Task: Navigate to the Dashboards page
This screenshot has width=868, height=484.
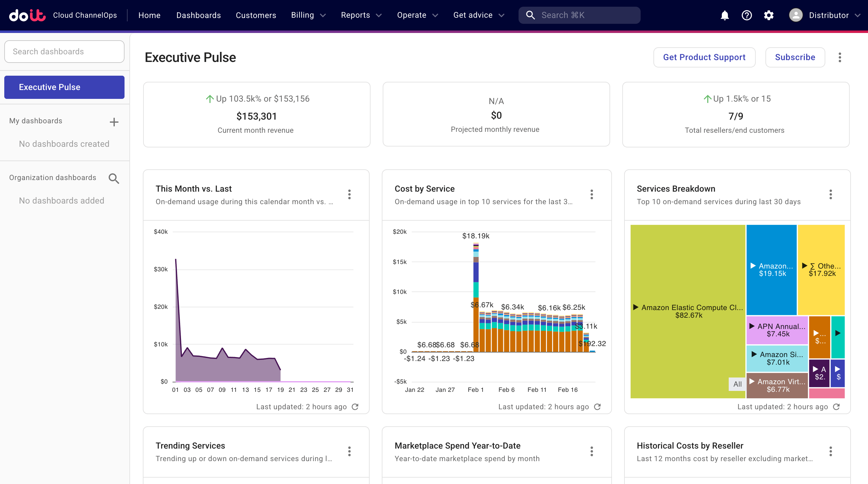Action: [x=198, y=15]
